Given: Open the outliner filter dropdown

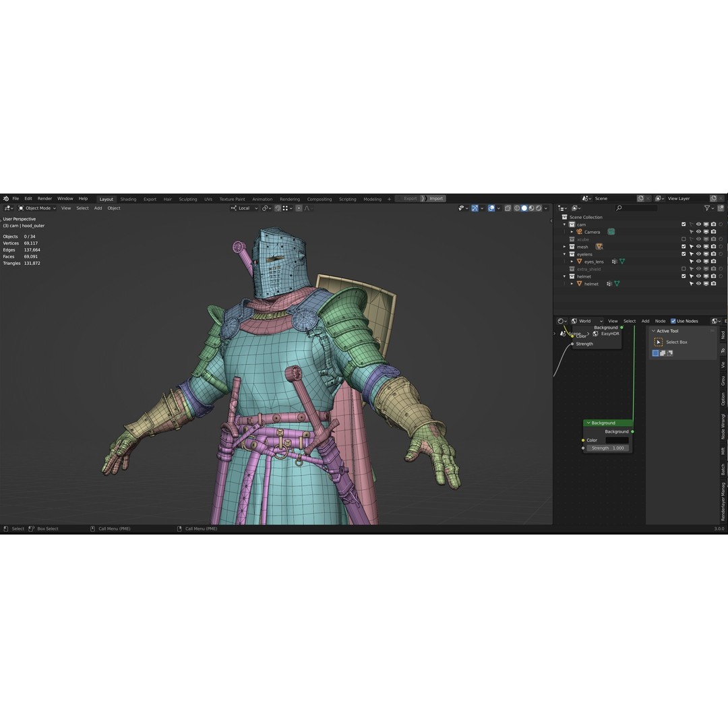Looking at the screenshot, I should [x=708, y=208].
